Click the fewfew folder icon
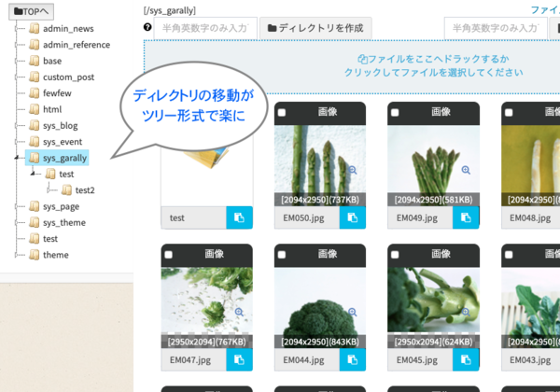Screen dimensions: 560x392 click(34, 92)
